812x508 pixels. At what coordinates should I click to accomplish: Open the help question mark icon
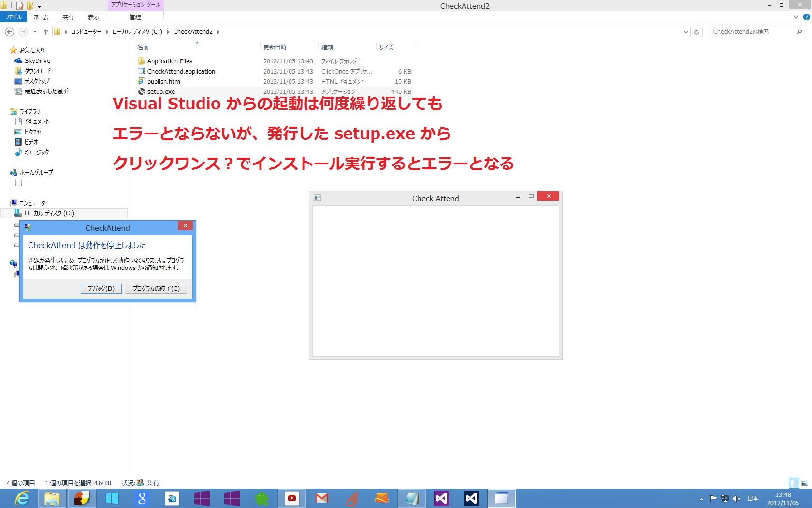pos(806,17)
